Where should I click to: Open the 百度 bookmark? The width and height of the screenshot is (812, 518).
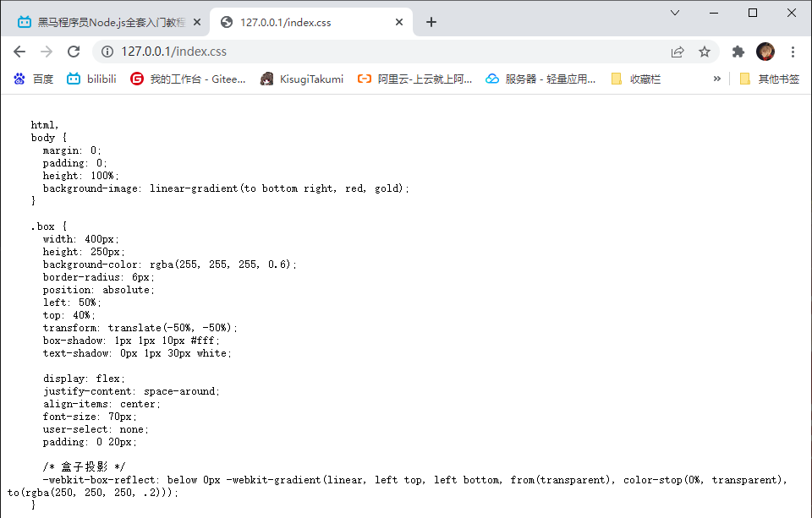coord(34,79)
